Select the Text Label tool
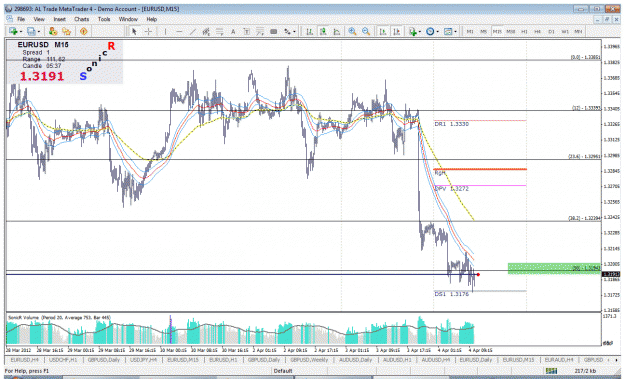The width and height of the screenshot is (625, 379). [247, 31]
